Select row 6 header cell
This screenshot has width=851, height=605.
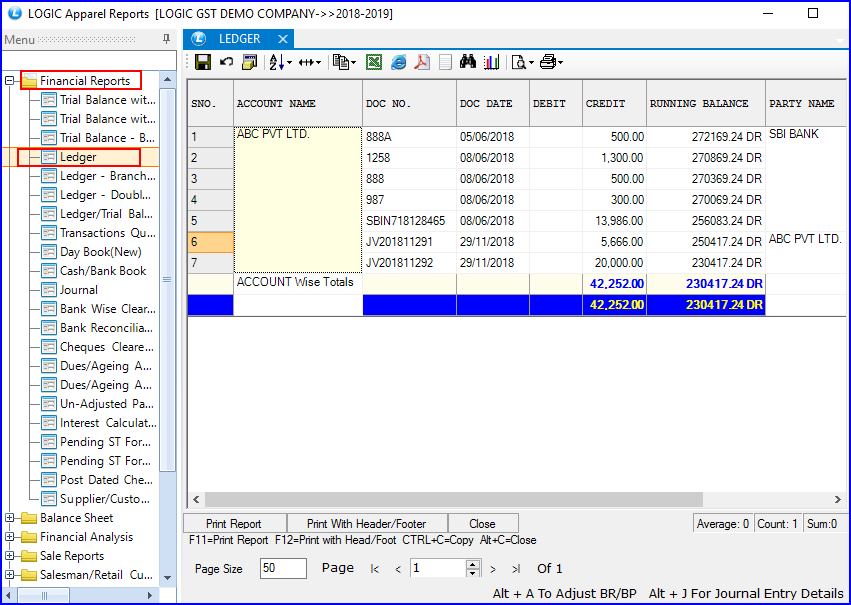pyautogui.click(x=211, y=242)
